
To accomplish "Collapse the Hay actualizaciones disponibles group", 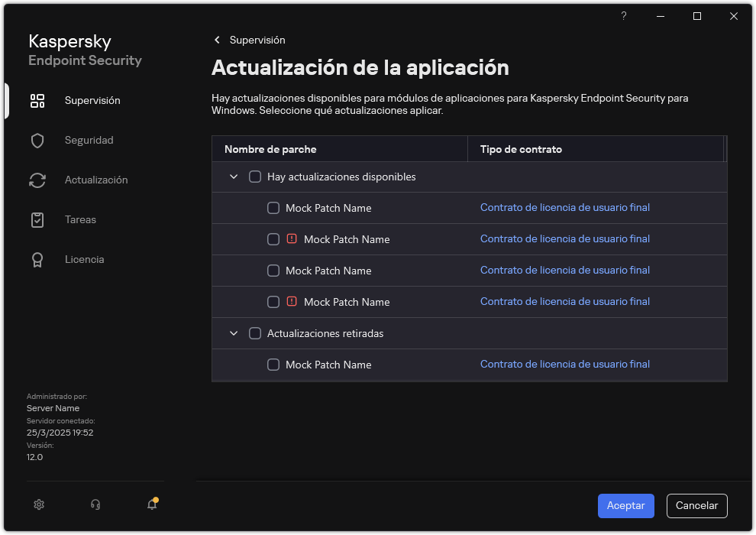I will click(x=234, y=176).
